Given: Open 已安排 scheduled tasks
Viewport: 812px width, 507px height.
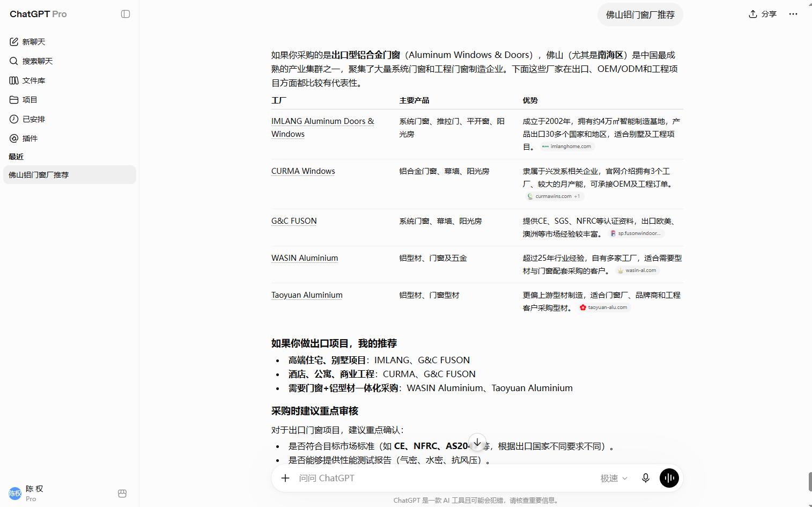Looking at the screenshot, I should tap(70, 119).
